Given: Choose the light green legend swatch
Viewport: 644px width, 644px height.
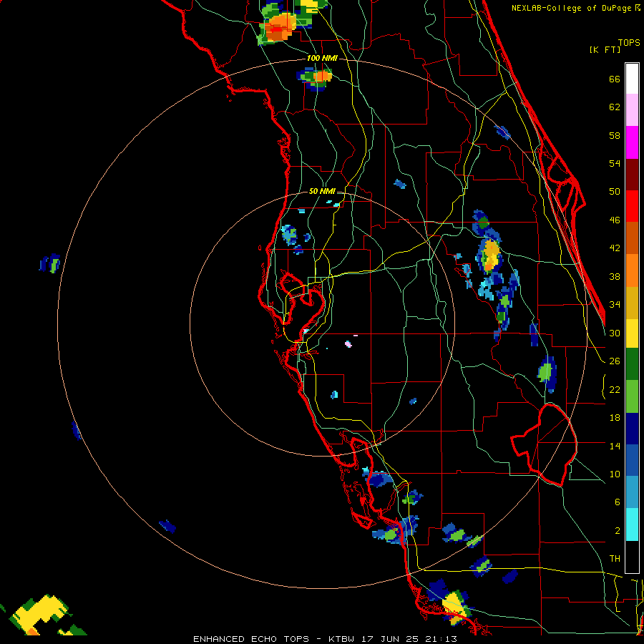Looking at the screenshot, I should click(632, 396).
